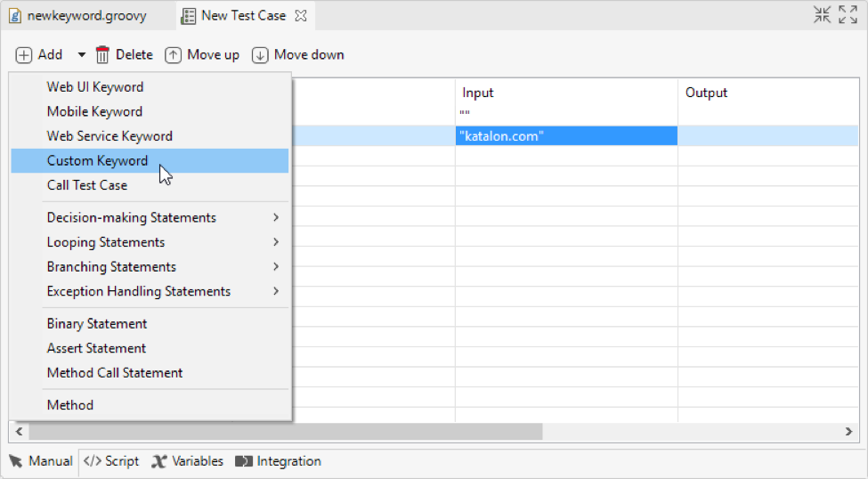Click the horizontal scrollbar left arrow

click(20, 432)
